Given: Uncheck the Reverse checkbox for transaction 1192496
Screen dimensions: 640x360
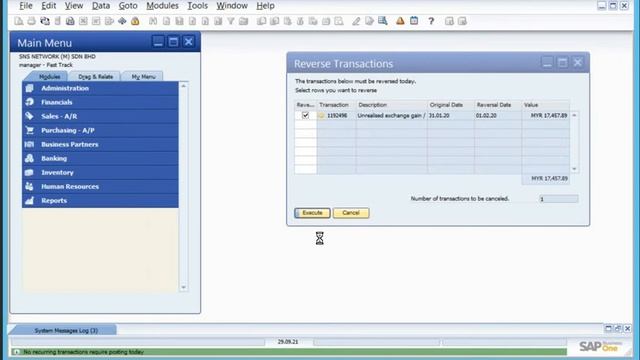Looking at the screenshot, I should coord(305,116).
